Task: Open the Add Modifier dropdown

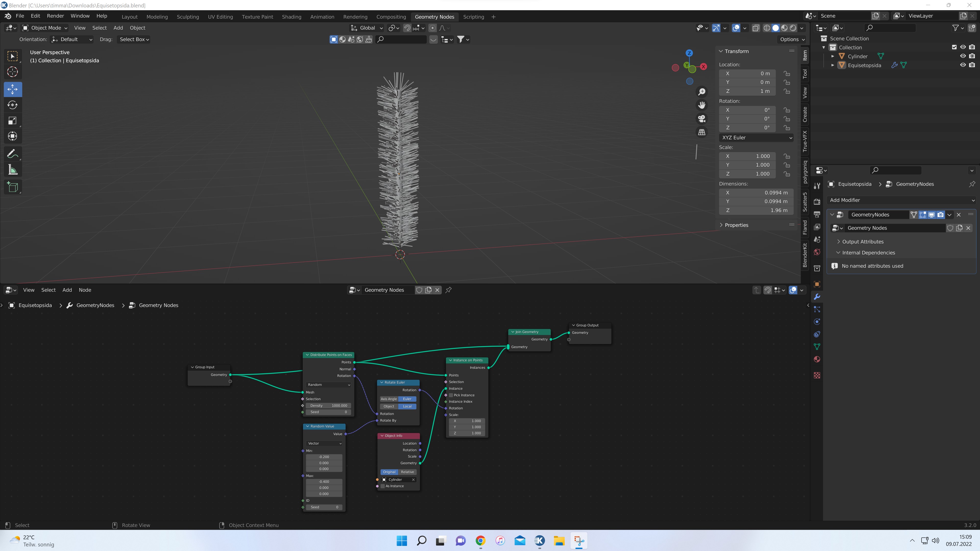Action: click(x=902, y=200)
